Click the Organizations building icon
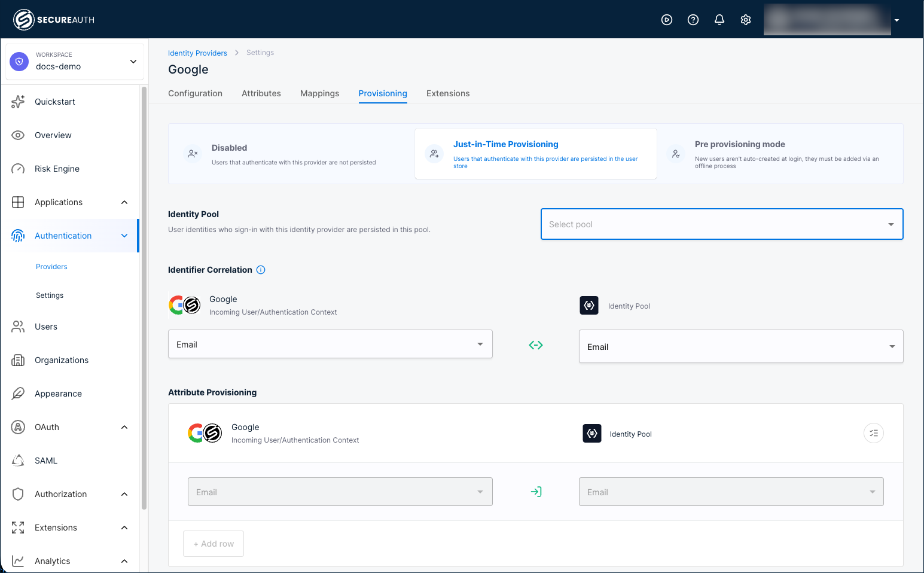Screen dimensions: 924x573 coord(18,360)
